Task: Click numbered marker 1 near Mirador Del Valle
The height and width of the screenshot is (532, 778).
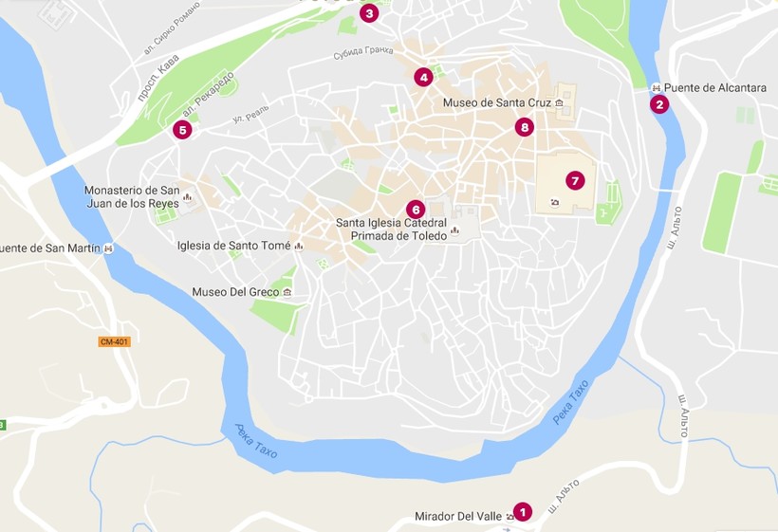Action: [x=522, y=512]
